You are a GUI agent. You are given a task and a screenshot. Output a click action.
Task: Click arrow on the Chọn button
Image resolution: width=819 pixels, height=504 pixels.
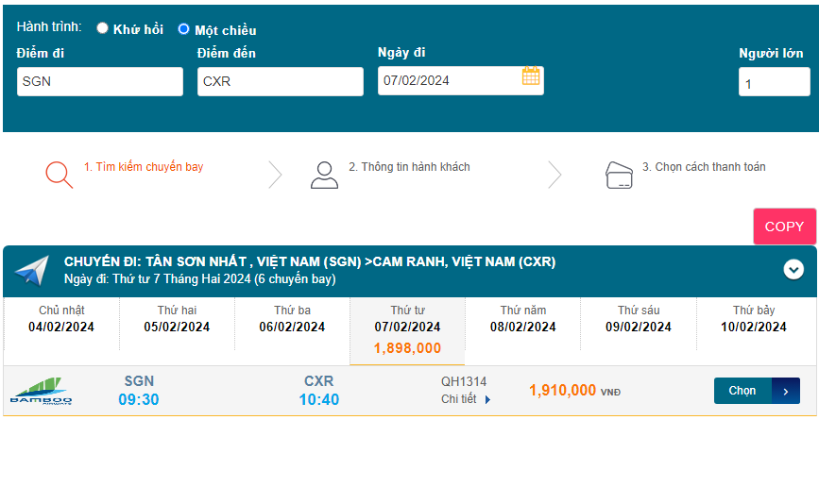(786, 391)
